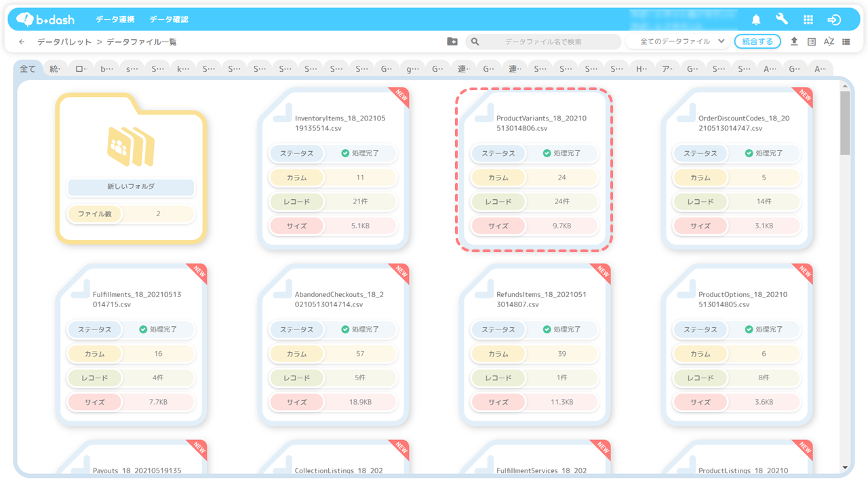The height and width of the screenshot is (488, 868).
Task: Select the H tab
Action: tap(641, 69)
